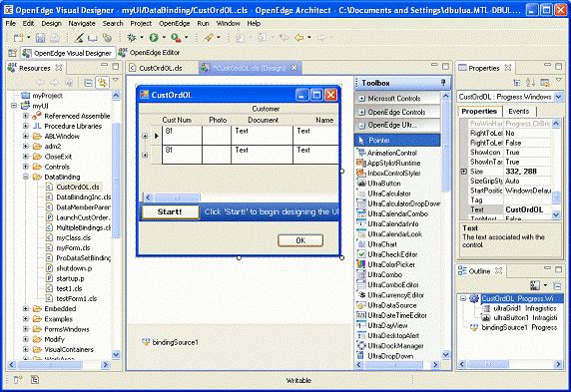Expand the Referenced Assemblies node
The image size is (571, 392).
click(x=26, y=116)
